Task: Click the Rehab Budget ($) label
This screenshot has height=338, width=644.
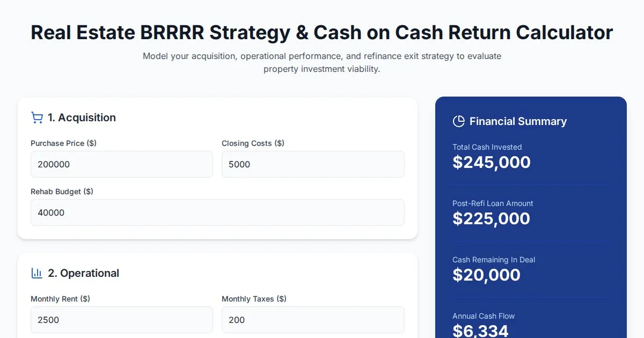Action: 62,192
